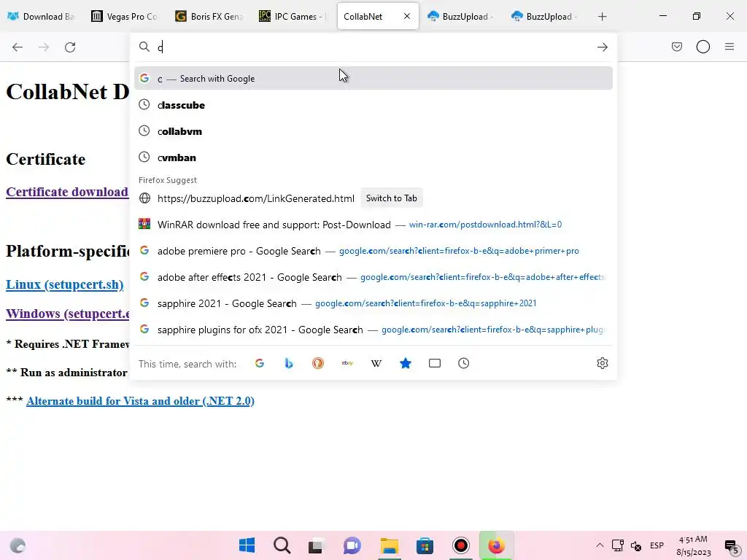Open File Explorer from taskbar
The width and height of the screenshot is (747, 560).
click(390, 545)
